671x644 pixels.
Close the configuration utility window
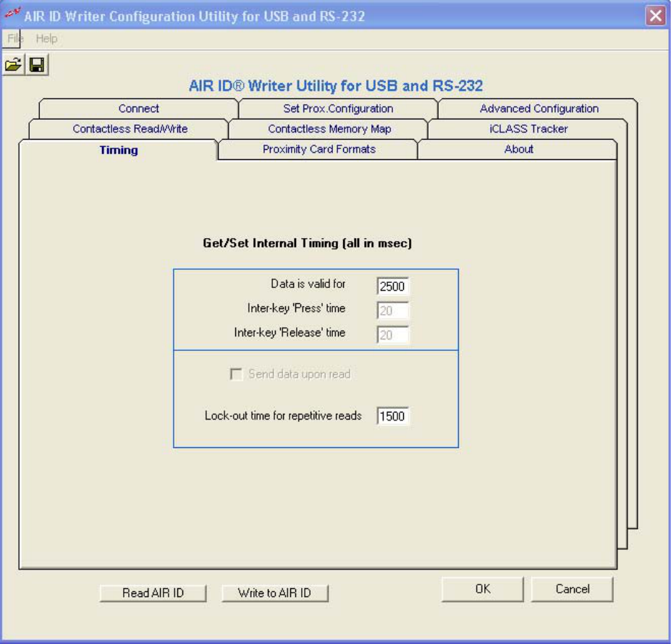click(x=655, y=16)
